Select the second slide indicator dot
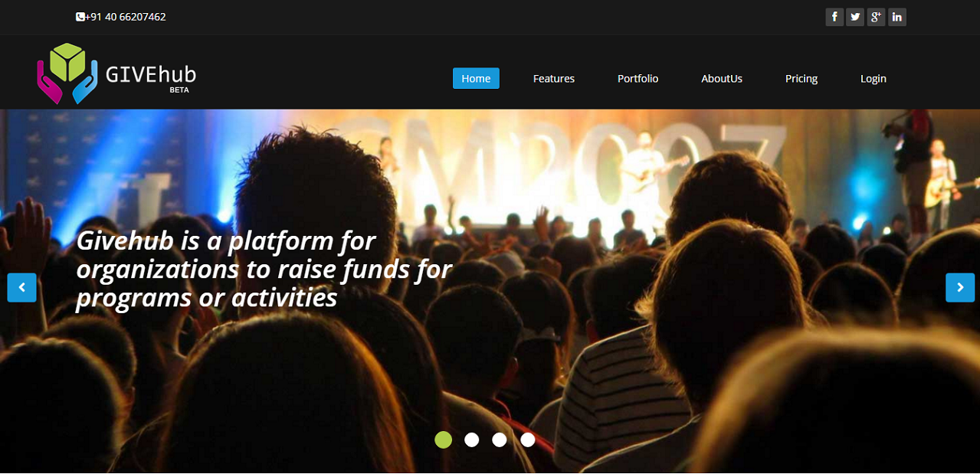Screen dimensions: 980x474 click(472, 440)
